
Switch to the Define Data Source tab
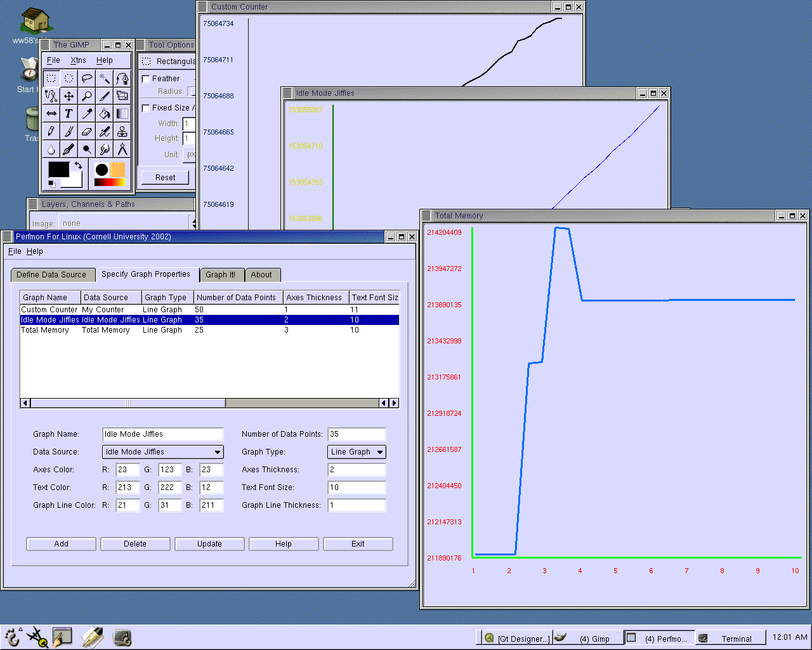pos(51,275)
